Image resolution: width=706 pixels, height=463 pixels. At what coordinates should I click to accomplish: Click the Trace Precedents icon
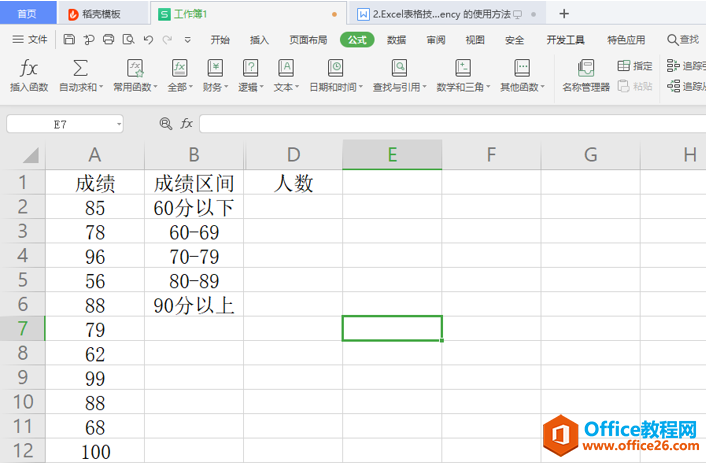[673, 66]
